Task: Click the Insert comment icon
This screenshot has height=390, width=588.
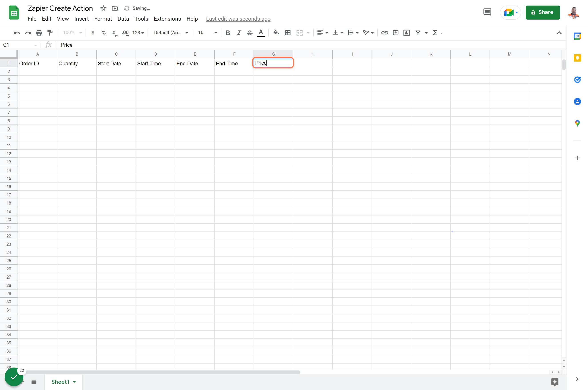Action: [396, 33]
